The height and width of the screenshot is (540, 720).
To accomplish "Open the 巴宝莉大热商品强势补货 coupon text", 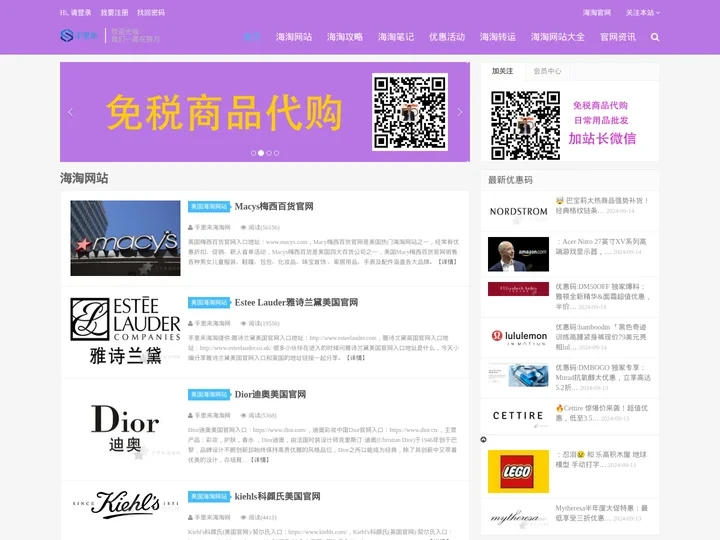I will 602,206.
